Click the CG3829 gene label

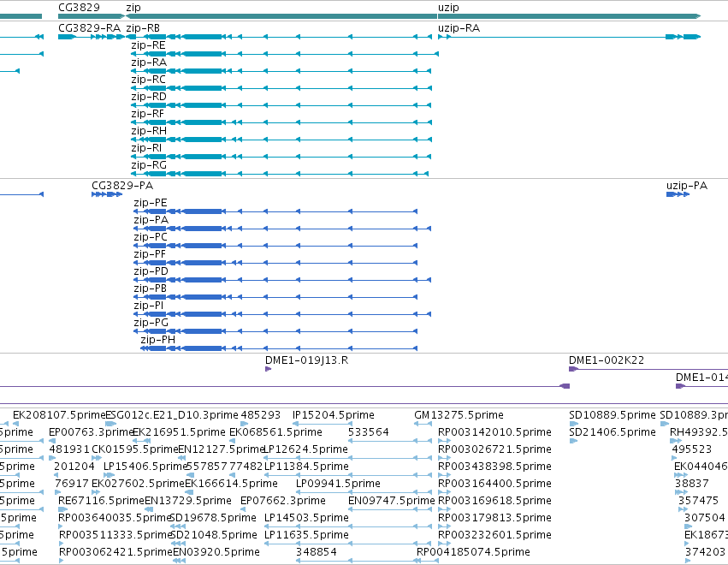79,8
